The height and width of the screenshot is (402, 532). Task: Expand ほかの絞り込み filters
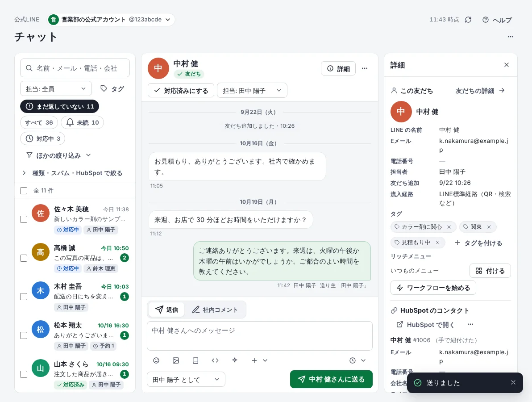pos(59,155)
